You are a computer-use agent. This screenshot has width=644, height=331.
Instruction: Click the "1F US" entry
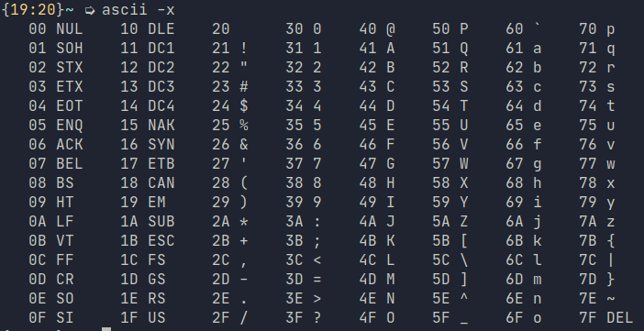[x=143, y=318]
